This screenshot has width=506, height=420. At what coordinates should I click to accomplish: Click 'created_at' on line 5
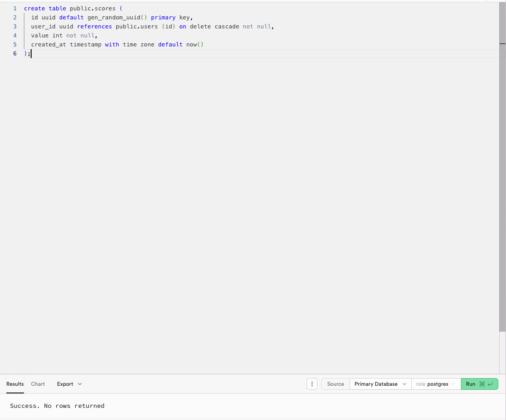[x=48, y=45]
